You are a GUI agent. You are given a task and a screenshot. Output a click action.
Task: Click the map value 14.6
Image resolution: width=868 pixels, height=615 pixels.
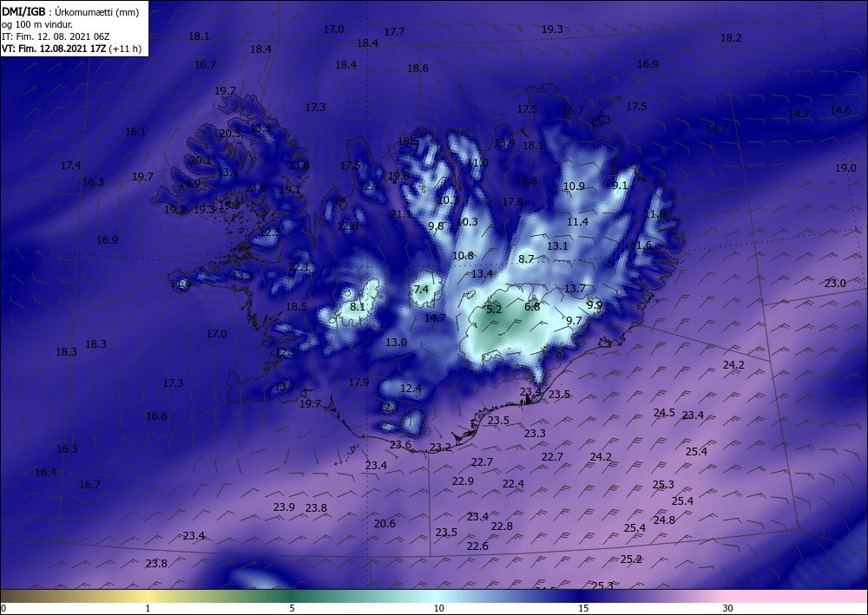pyautogui.click(x=840, y=110)
